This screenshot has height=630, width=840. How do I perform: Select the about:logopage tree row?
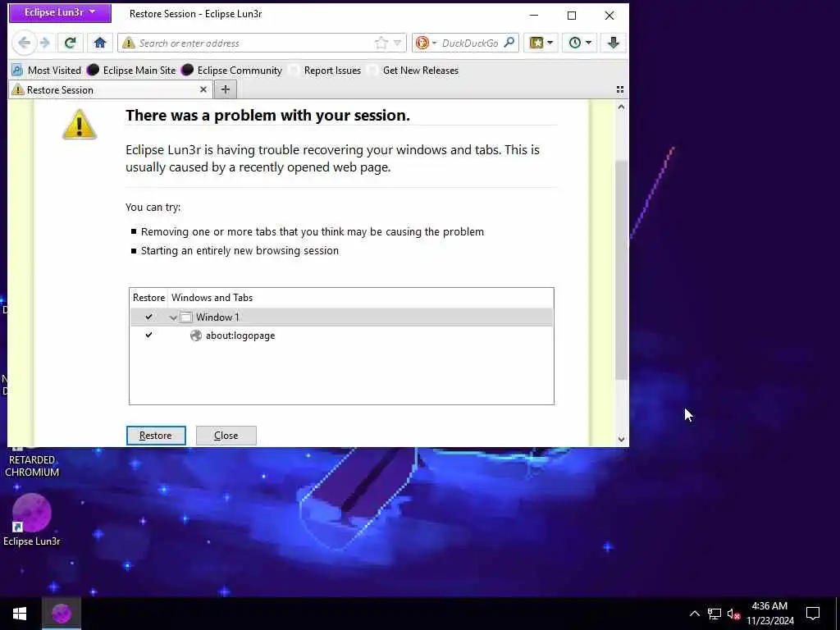341,336
